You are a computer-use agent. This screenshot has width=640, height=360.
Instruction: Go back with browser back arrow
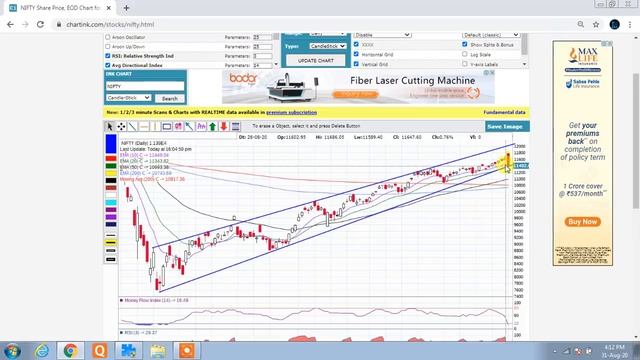pos(10,24)
